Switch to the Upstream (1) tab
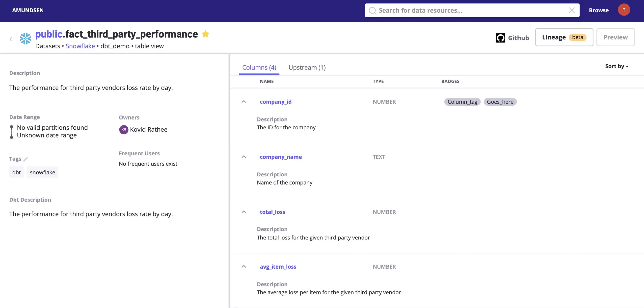Image resolution: width=644 pixels, height=308 pixels. pos(307,67)
